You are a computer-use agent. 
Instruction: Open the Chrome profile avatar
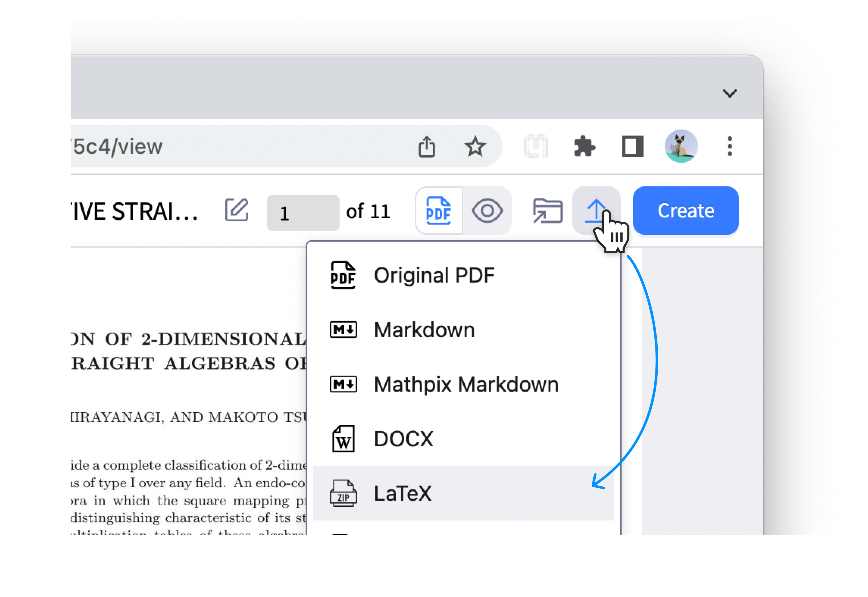(681, 147)
